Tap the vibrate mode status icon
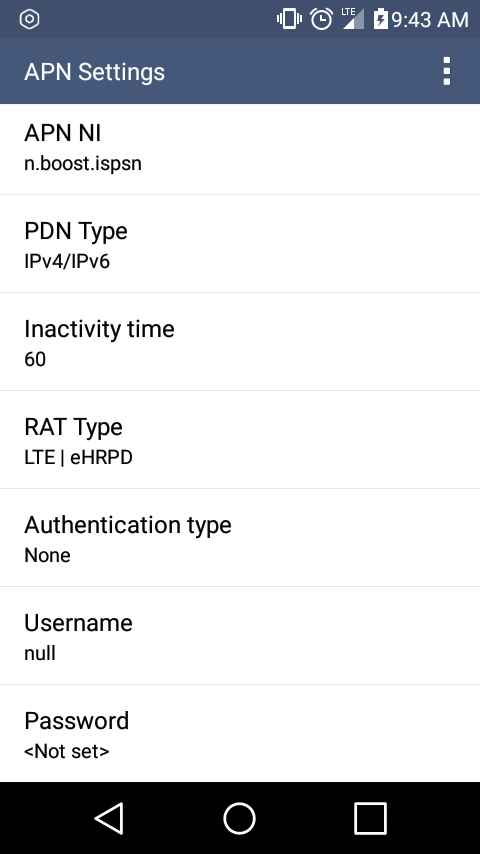480x854 pixels. pyautogui.click(x=289, y=19)
